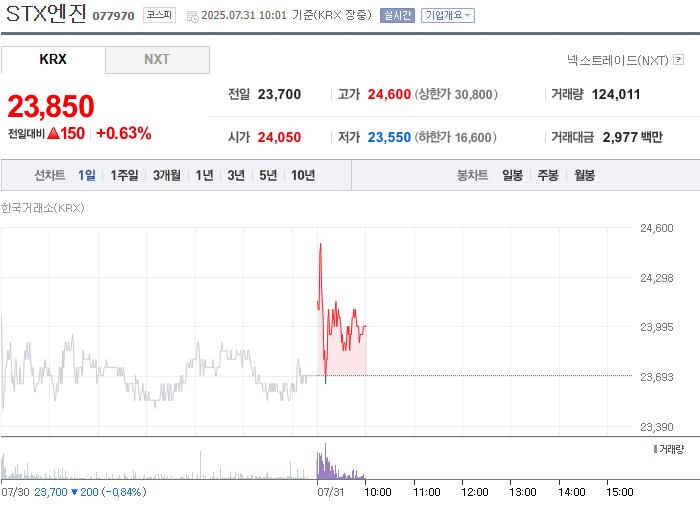Select the 5년 line chart period
The height and width of the screenshot is (505, 700).
[268, 175]
